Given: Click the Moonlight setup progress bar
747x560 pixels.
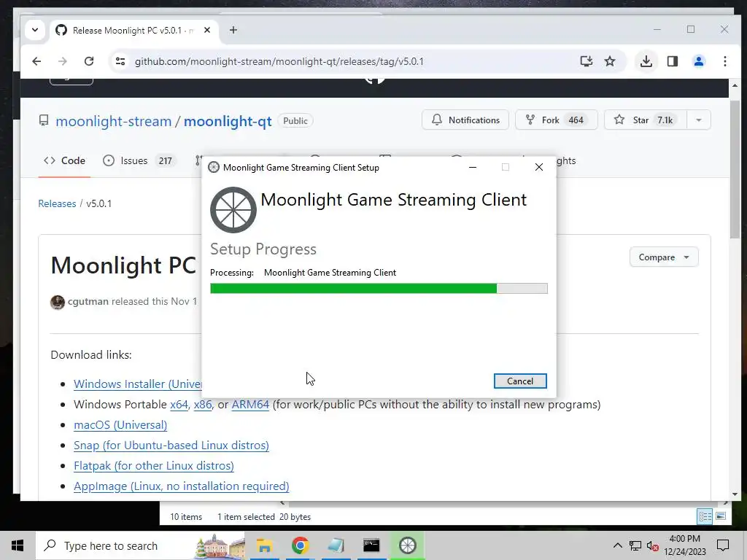Looking at the screenshot, I should 379,288.
